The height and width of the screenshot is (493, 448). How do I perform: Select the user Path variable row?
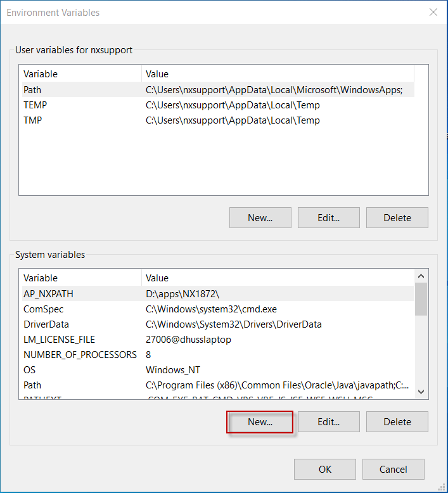pyautogui.click(x=33, y=90)
